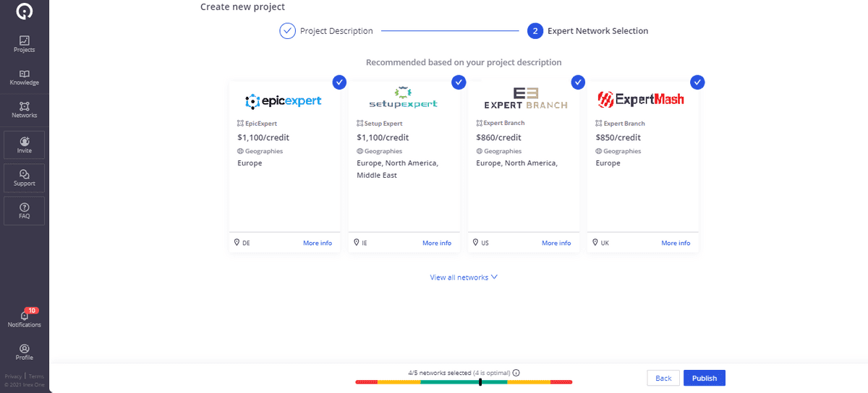Click the location pin icon next to DE
The image size is (868, 393).
pos(237,243)
